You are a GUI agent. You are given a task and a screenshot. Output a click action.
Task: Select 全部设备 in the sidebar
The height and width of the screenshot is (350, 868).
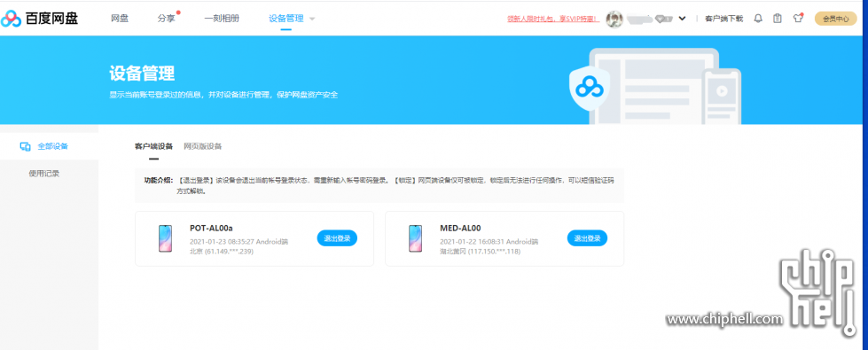pyautogui.click(x=52, y=146)
